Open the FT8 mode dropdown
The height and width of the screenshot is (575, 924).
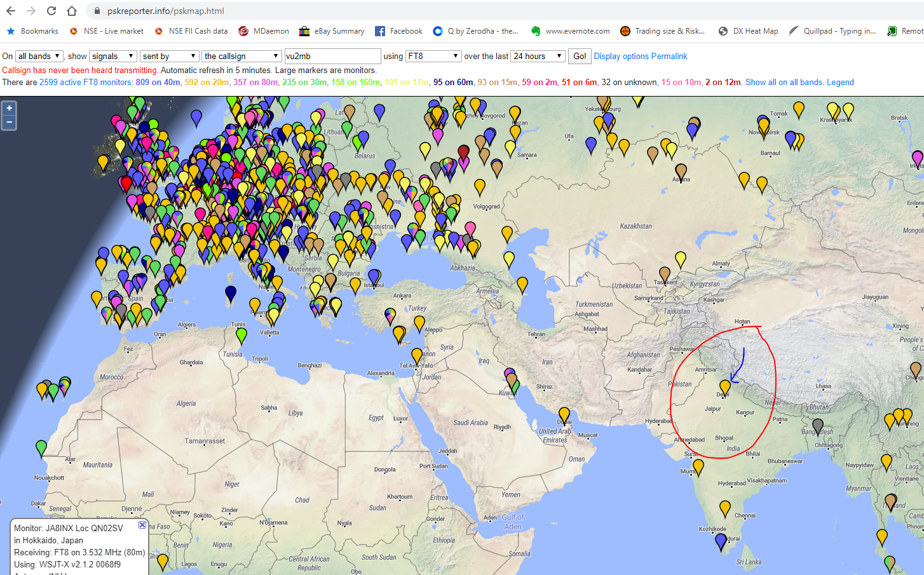[x=433, y=57]
